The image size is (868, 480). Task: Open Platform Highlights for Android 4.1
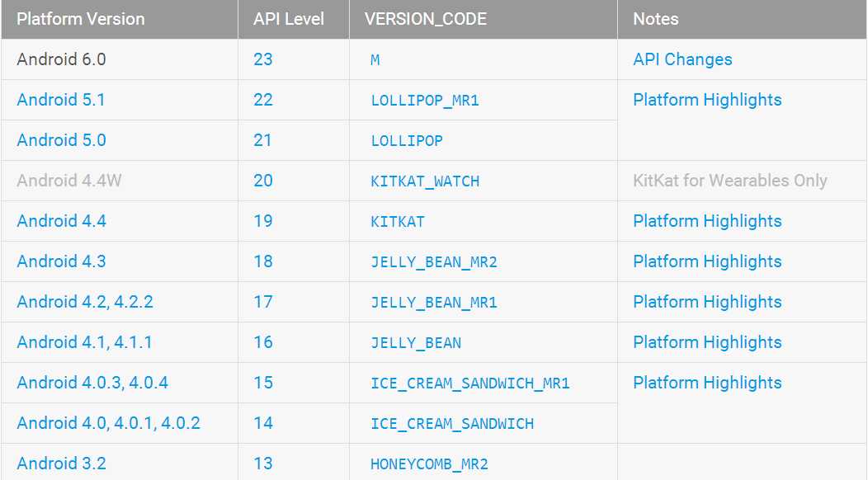coord(707,342)
